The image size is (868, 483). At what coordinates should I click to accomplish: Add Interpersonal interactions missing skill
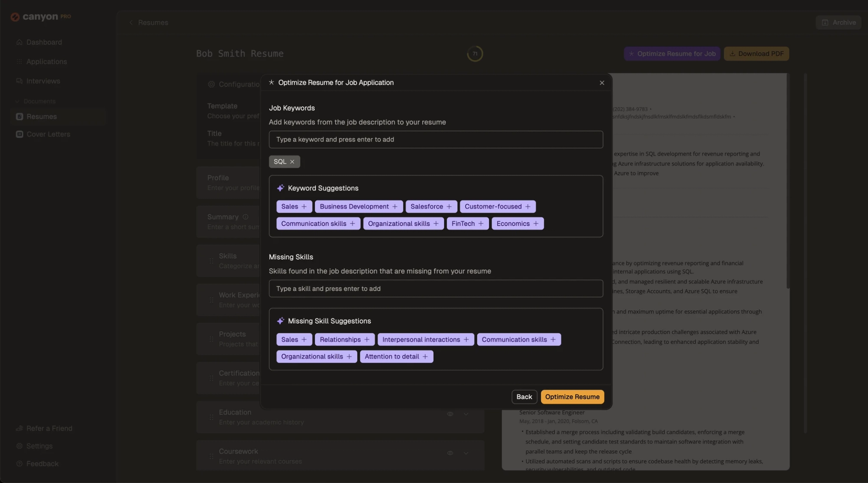click(x=426, y=339)
